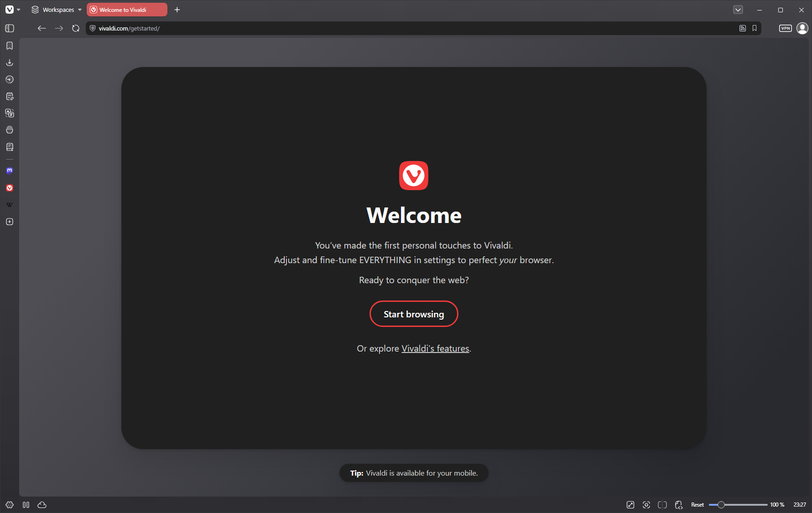
Task: Maximize the Vivaldi window
Action: pos(781,10)
